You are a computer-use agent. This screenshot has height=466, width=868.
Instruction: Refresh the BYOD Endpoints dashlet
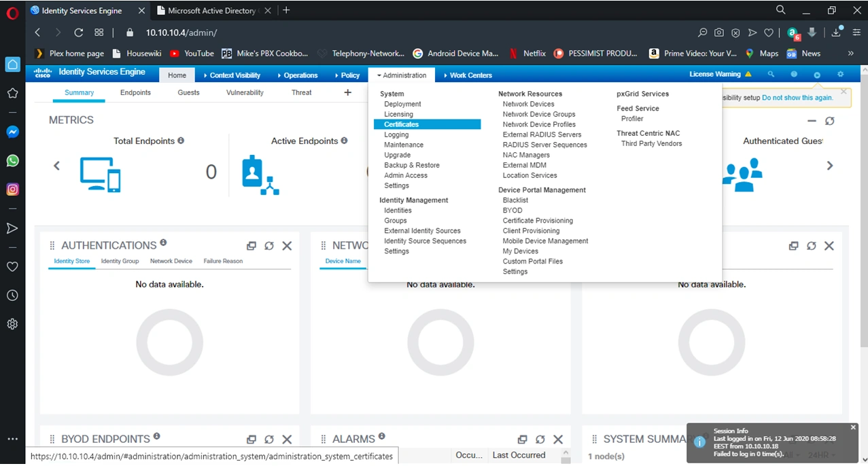(269, 440)
